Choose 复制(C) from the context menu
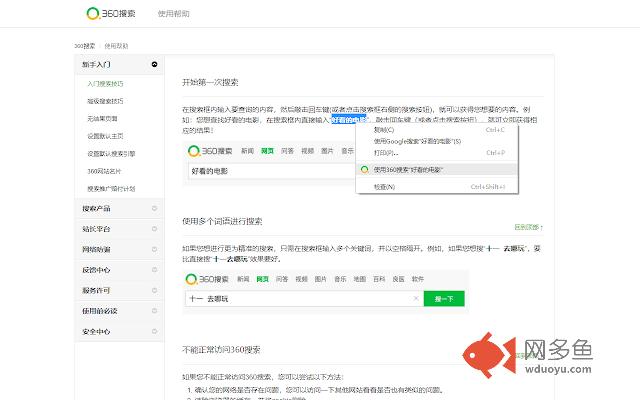 pyautogui.click(x=437, y=130)
